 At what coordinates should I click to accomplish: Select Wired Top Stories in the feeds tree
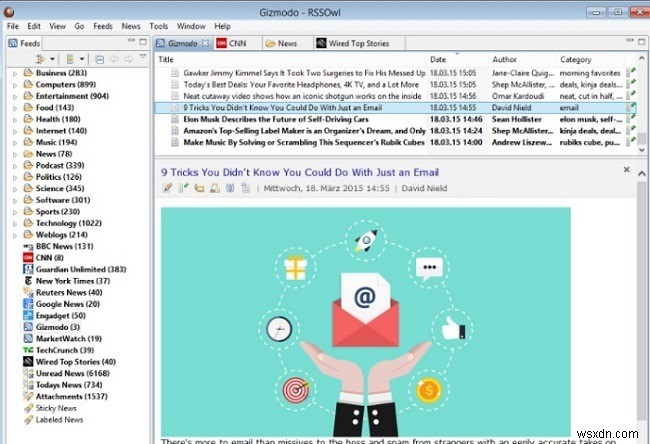point(70,362)
